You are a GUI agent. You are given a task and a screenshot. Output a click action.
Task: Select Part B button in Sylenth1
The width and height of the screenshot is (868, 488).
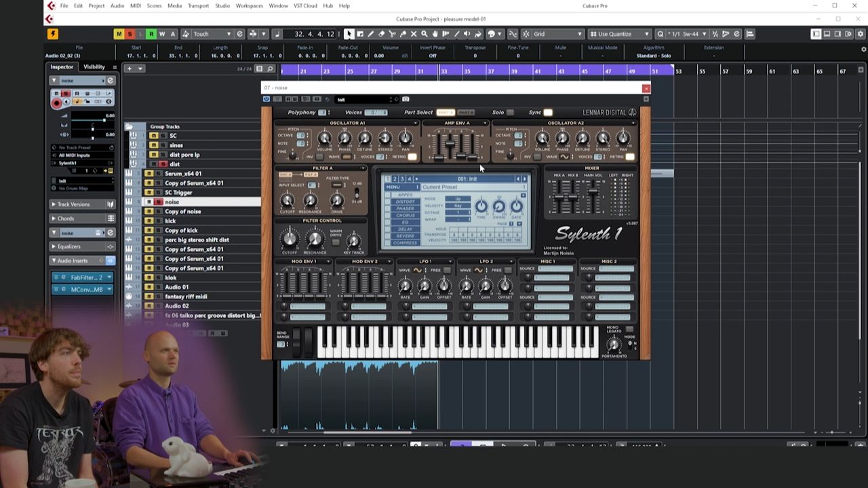tap(466, 112)
